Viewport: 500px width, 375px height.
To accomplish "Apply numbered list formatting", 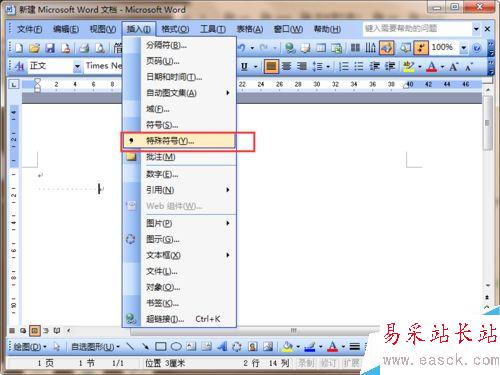I will pos(343,66).
